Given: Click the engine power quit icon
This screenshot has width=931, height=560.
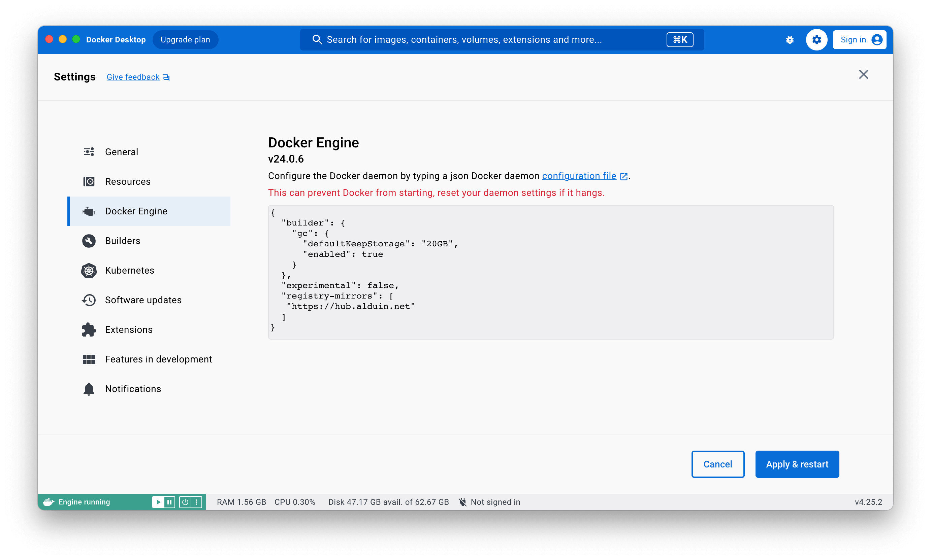Looking at the screenshot, I should click(x=185, y=502).
